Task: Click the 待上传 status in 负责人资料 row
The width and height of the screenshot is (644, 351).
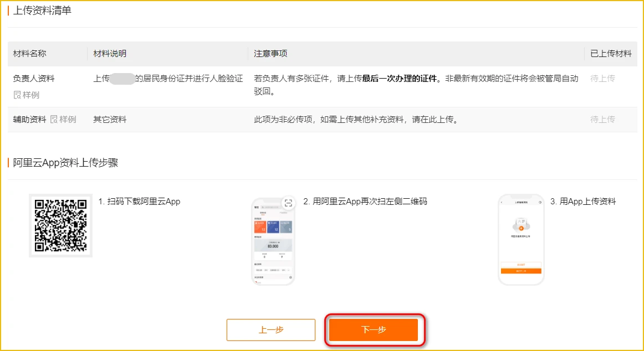Action: click(602, 78)
